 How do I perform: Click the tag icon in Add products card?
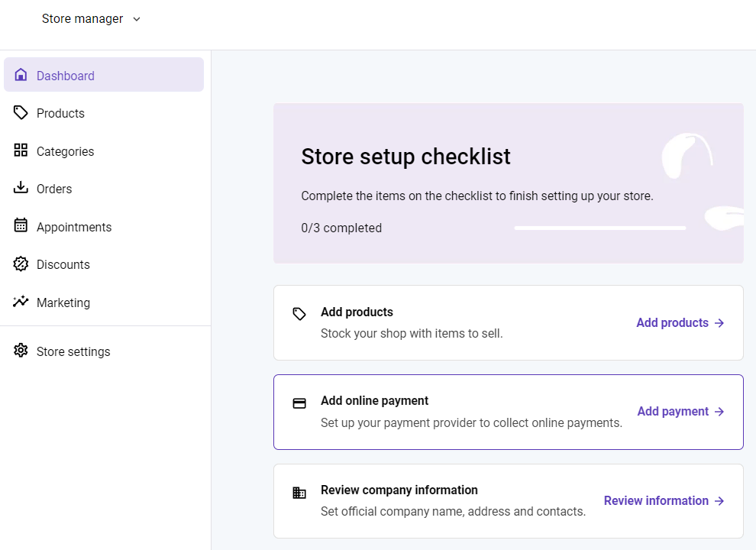click(x=299, y=314)
